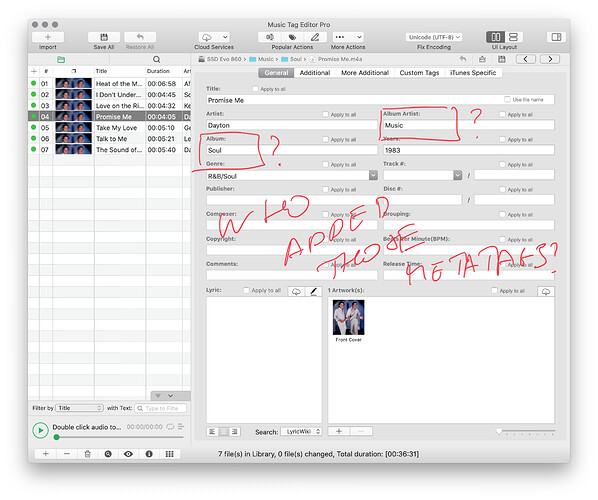Image resolution: width=598 pixels, height=500 pixels.
Task: Click the audio playback progress slider
Action: [119, 437]
